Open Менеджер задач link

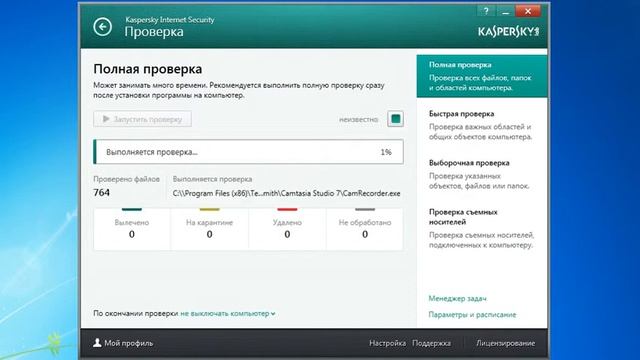458,298
